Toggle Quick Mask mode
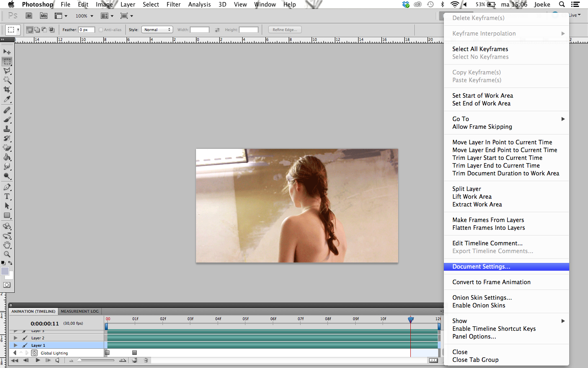 pos(7,285)
